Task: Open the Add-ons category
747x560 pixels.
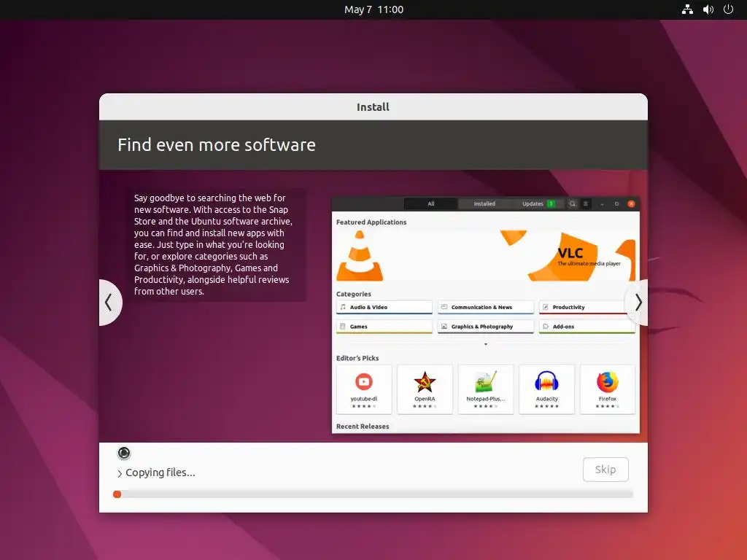Action: 587,327
